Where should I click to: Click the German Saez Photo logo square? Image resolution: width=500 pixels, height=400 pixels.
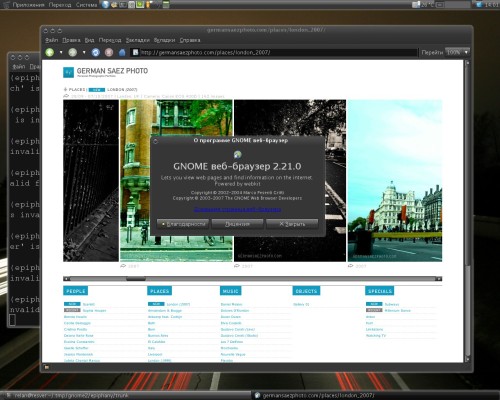click(x=68, y=72)
